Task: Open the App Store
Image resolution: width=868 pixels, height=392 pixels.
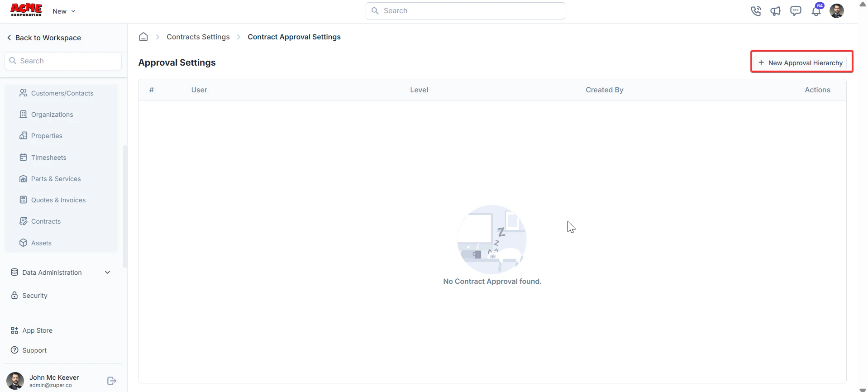Action: point(32,330)
